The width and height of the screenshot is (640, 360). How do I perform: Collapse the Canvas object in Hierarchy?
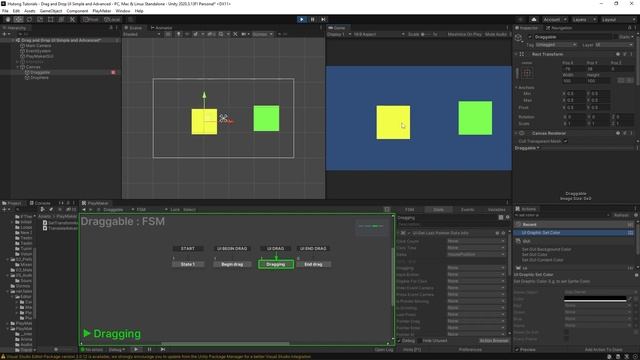18,67
